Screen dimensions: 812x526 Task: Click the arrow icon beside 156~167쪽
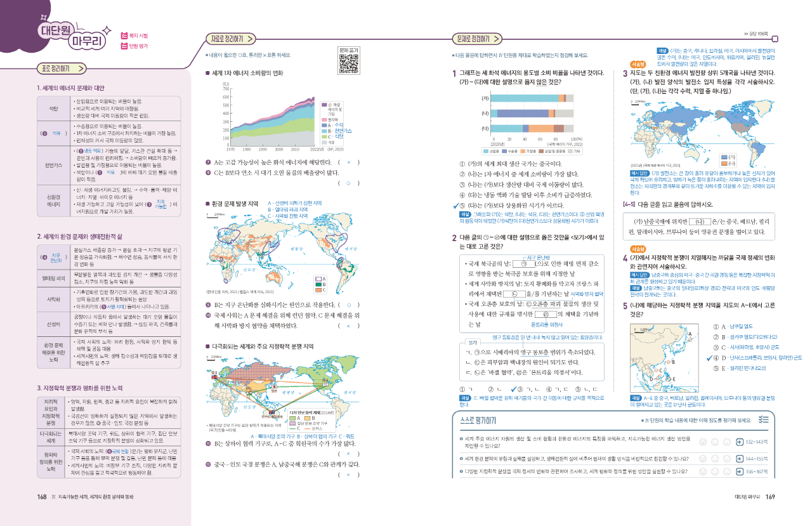(x=740, y=472)
